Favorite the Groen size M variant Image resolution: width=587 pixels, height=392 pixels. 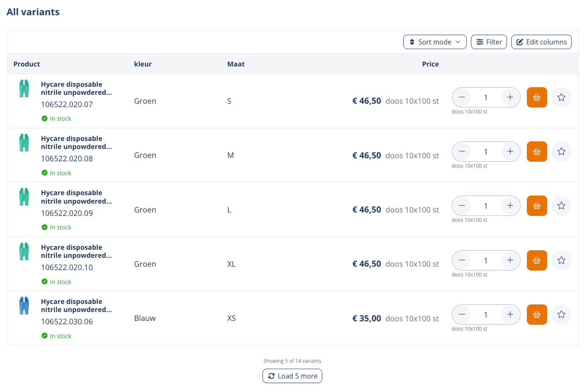562,152
